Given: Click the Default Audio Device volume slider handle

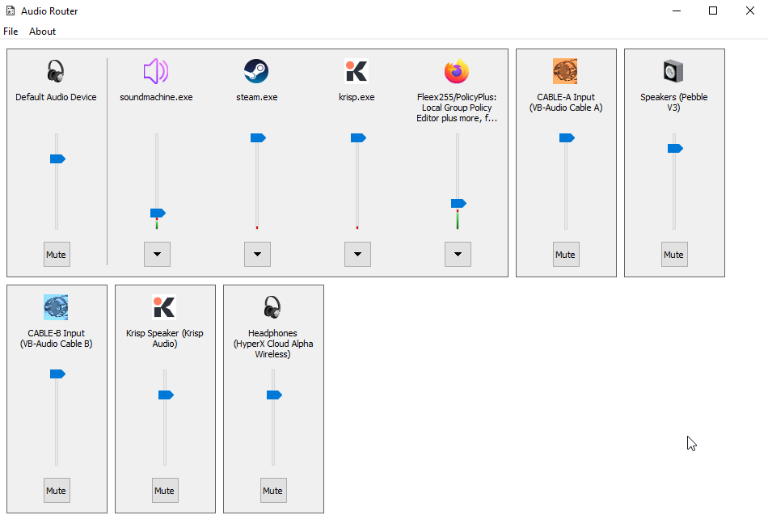Looking at the screenshot, I should (57, 158).
